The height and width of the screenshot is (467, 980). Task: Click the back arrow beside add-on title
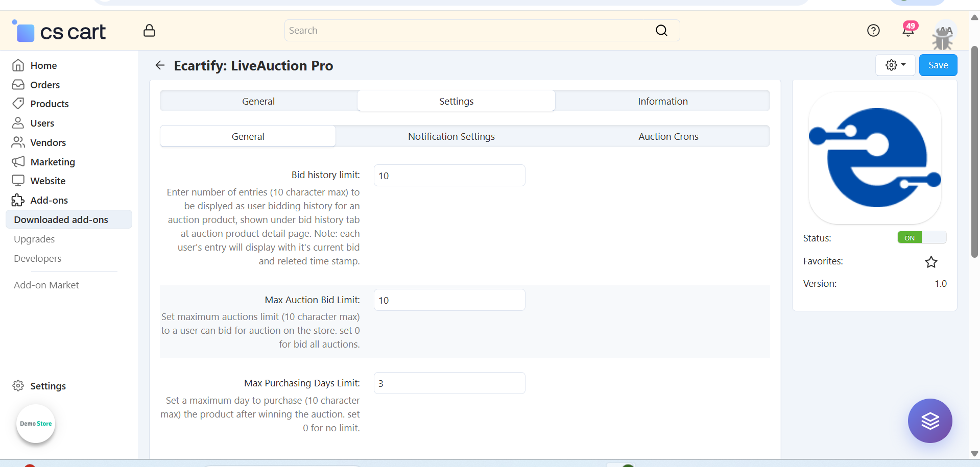click(x=160, y=65)
